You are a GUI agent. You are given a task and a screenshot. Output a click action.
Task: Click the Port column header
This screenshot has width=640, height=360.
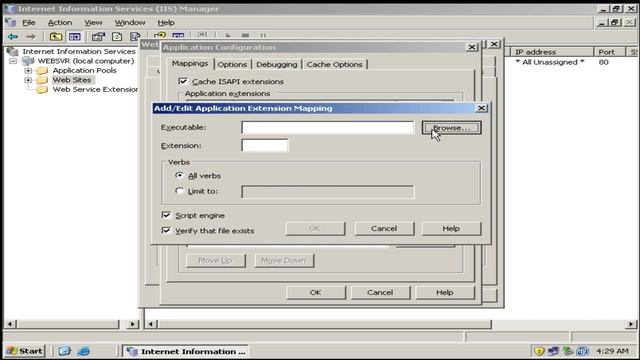tap(610, 52)
